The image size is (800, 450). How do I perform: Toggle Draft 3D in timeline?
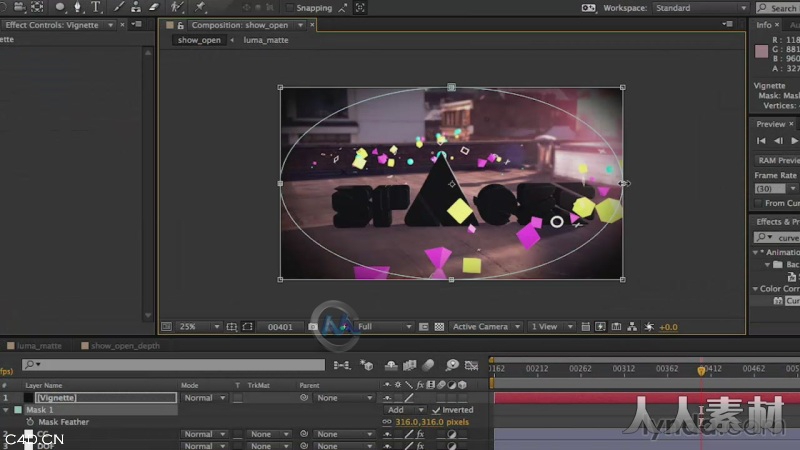(x=366, y=365)
